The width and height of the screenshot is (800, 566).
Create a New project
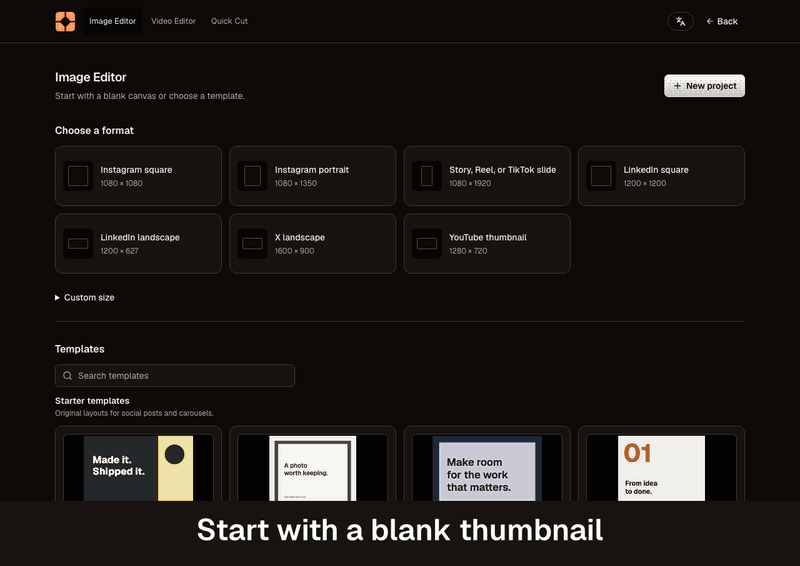tap(704, 86)
